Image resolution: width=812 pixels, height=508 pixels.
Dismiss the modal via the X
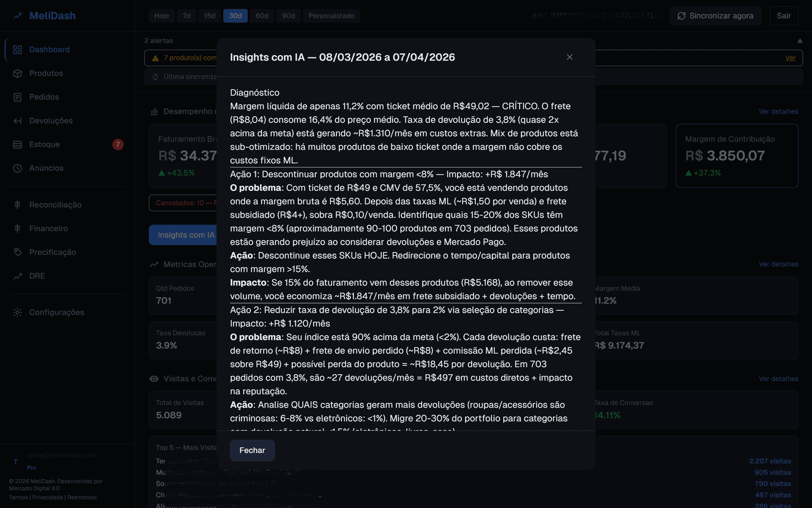pos(569,57)
